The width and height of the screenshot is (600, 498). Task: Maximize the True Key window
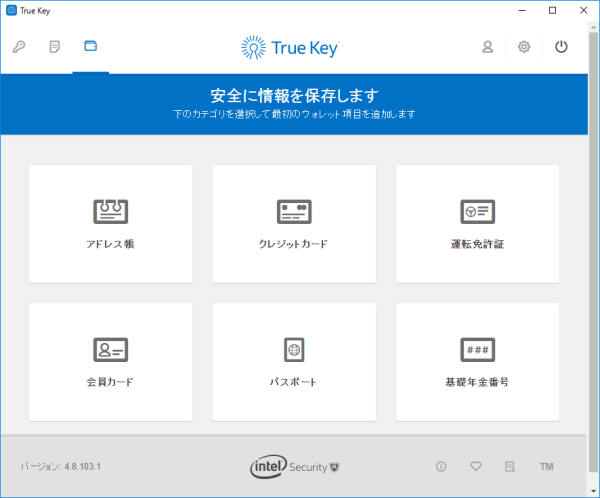click(x=553, y=10)
